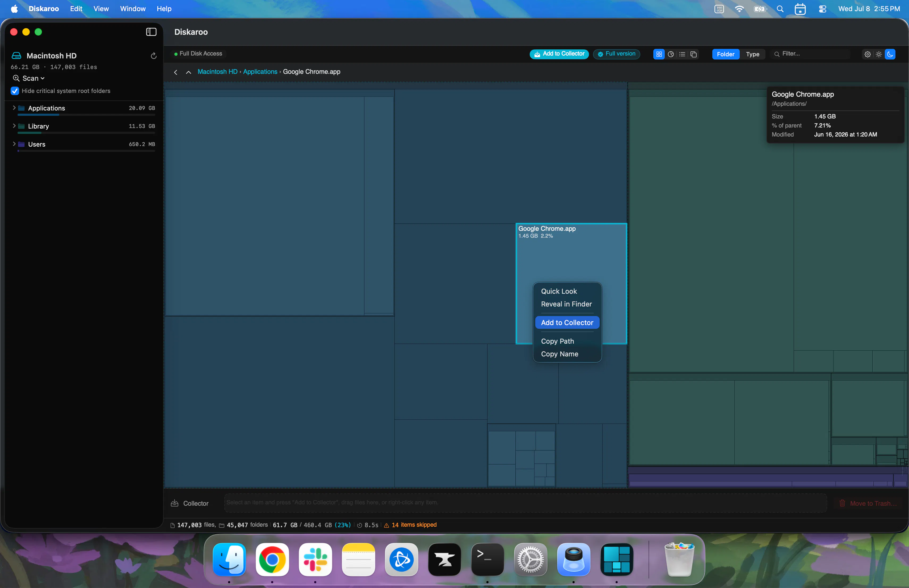The width and height of the screenshot is (909, 588).
Task: Open the Window menu
Action: pyautogui.click(x=133, y=9)
